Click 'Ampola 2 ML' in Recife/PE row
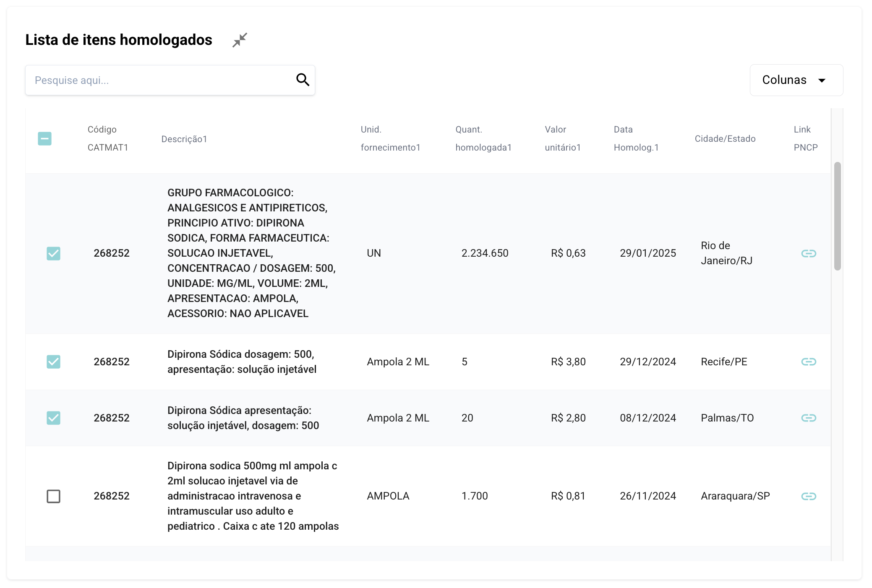The width and height of the screenshot is (872, 588). tap(398, 362)
